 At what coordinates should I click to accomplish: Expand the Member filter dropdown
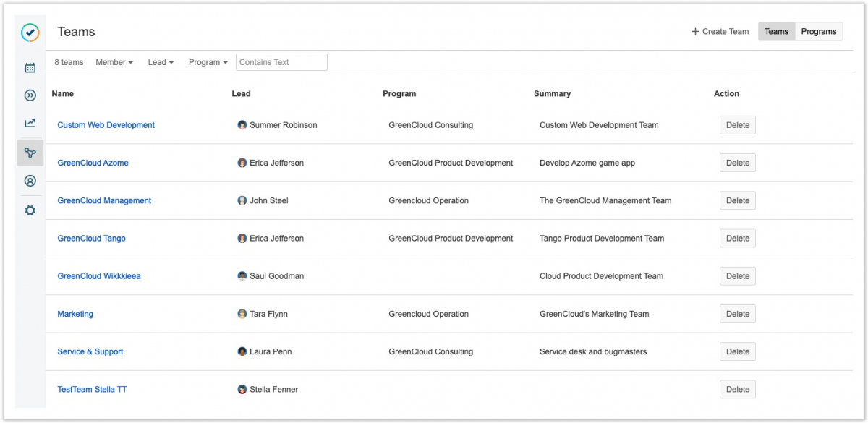click(114, 62)
